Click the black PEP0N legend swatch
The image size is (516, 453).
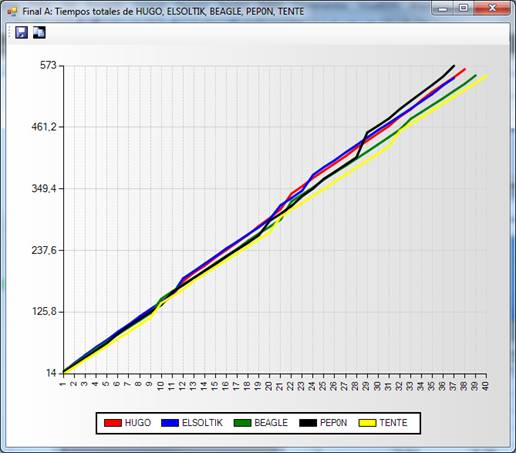[x=308, y=423]
